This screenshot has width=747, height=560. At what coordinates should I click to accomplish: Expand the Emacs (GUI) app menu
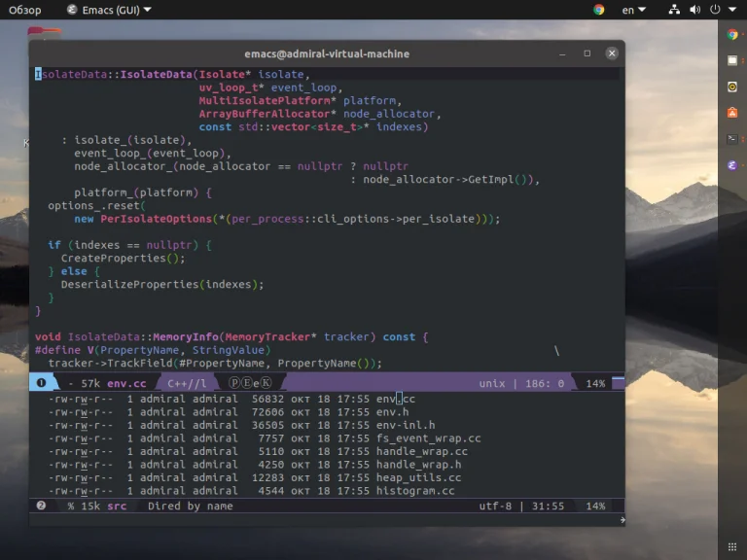(x=109, y=10)
